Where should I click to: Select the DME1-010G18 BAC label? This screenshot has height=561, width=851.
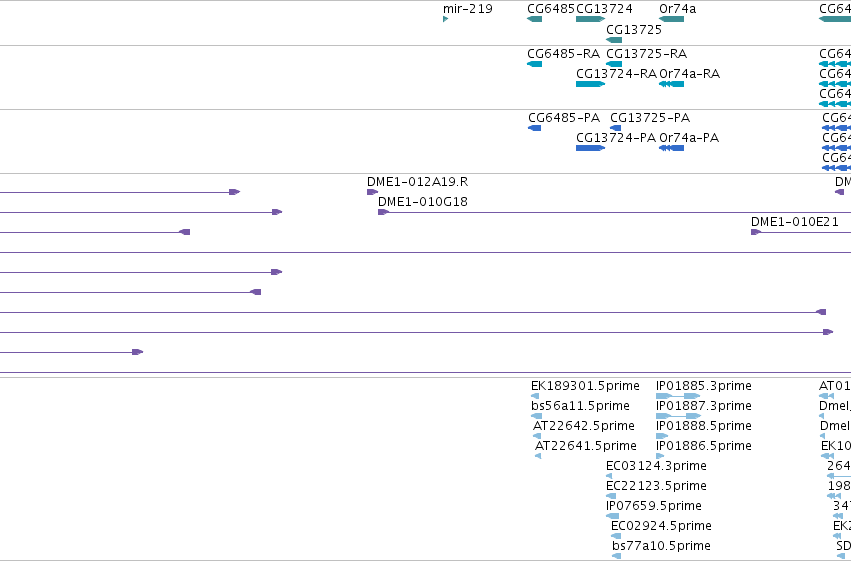coord(423,202)
